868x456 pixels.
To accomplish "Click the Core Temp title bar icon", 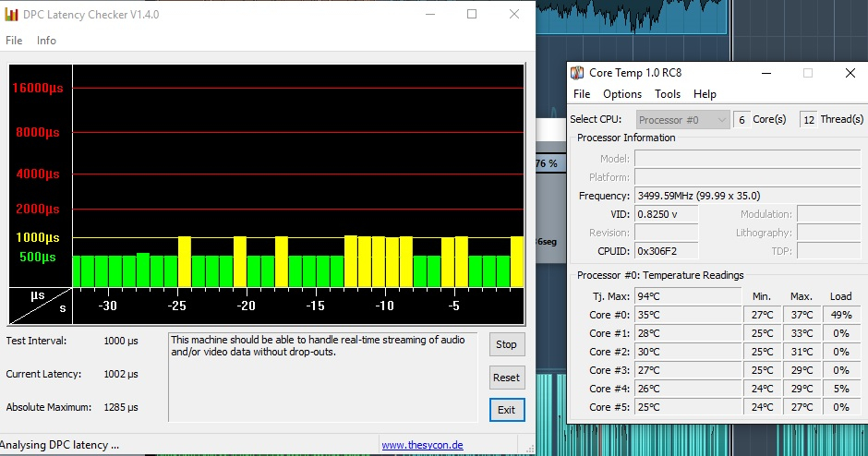I will [577, 73].
